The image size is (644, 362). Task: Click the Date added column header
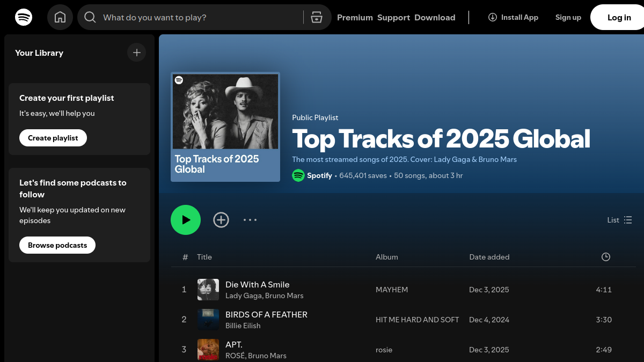click(489, 257)
